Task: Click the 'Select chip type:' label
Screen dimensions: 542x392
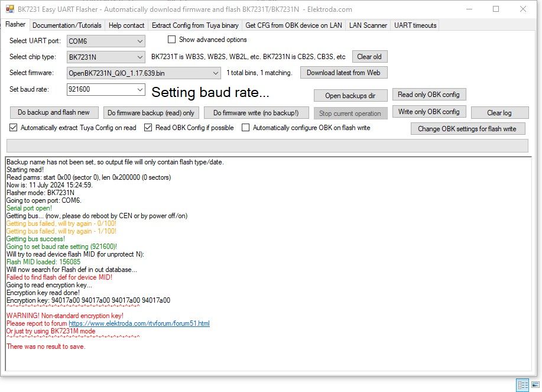Action: tap(33, 57)
